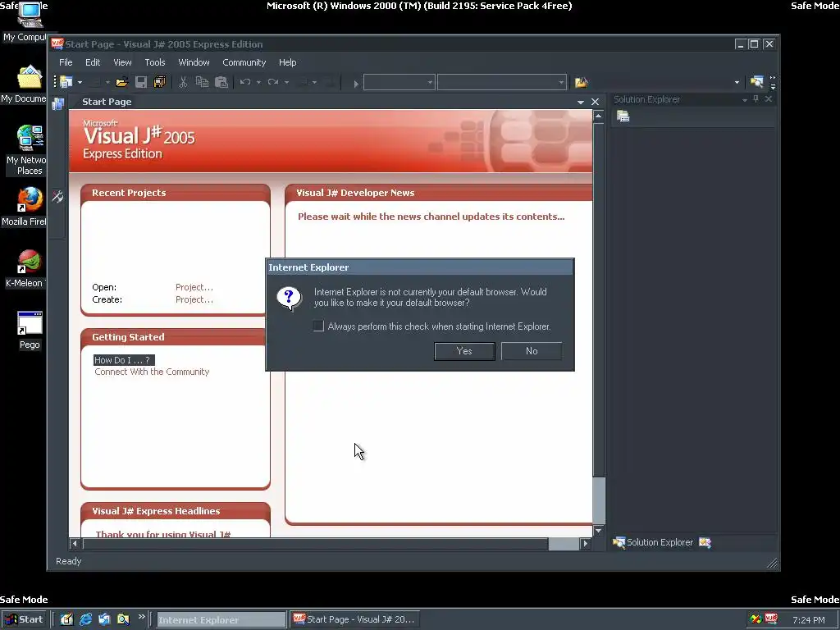Click scroll right arrow on Start Page

point(585,544)
